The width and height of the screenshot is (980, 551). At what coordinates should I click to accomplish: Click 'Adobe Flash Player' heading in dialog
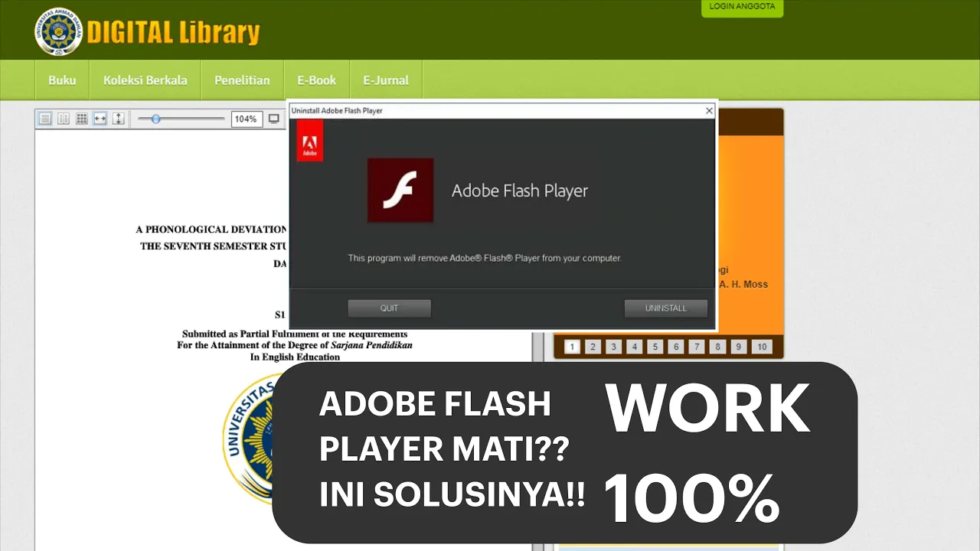(x=520, y=191)
